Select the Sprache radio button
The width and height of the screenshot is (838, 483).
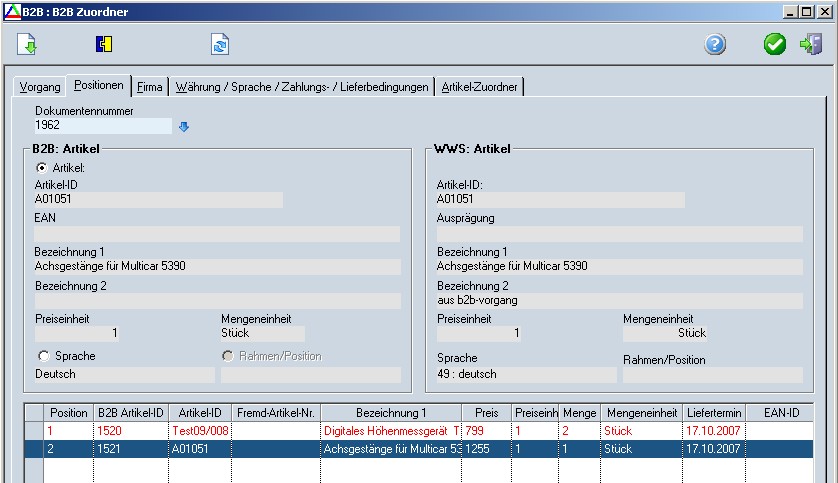tap(43, 356)
